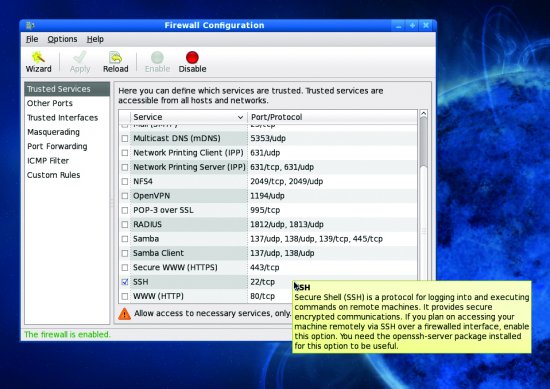Maximize the Firewall Configuration window
This screenshot has height=389, width=550.
click(x=412, y=26)
